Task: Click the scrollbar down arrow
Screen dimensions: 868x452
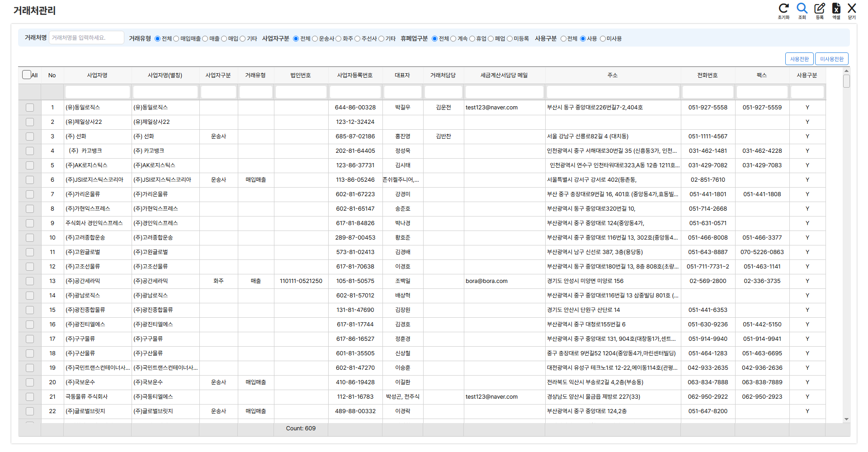Action: tap(846, 419)
